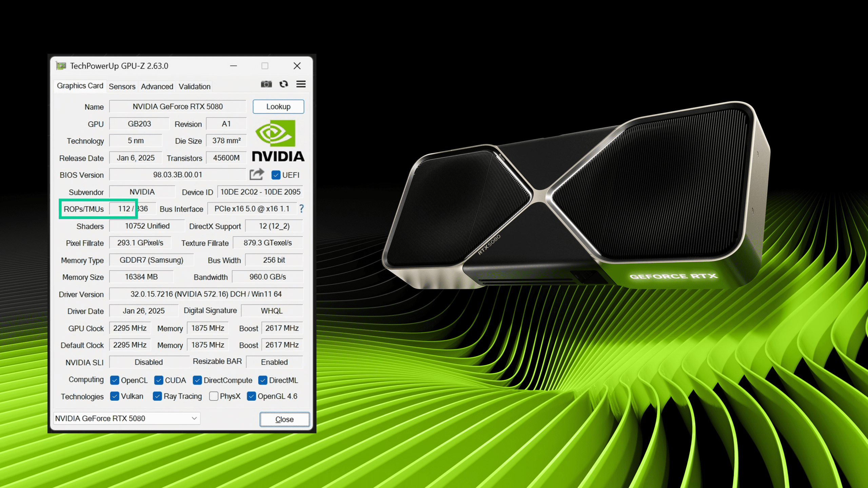
Task: Switch to the Sensors tab
Action: (122, 86)
